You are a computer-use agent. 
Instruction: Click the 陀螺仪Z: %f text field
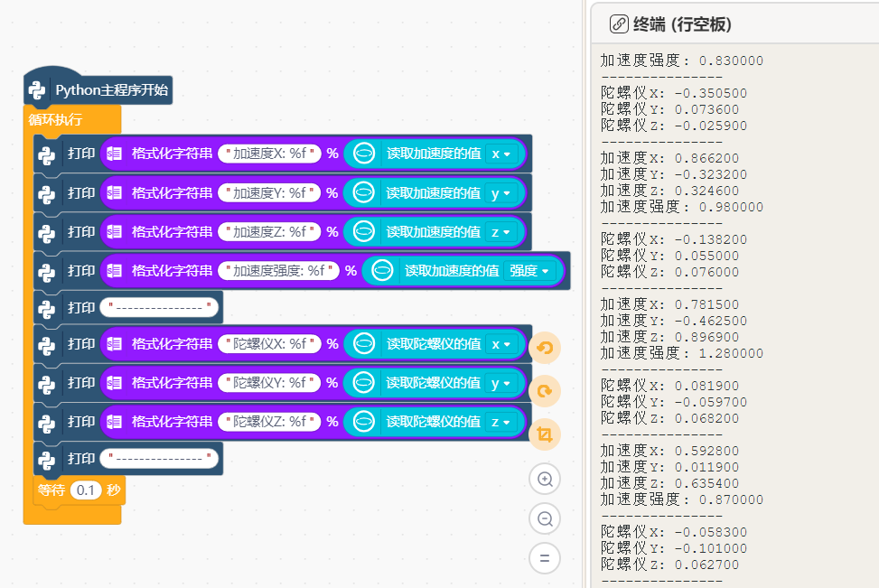pyautogui.click(x=269, y=422)
